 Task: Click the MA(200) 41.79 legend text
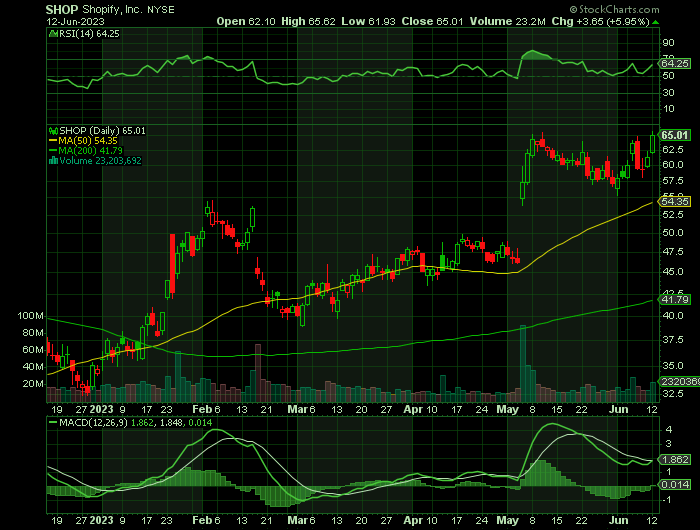tap(91, 150)
